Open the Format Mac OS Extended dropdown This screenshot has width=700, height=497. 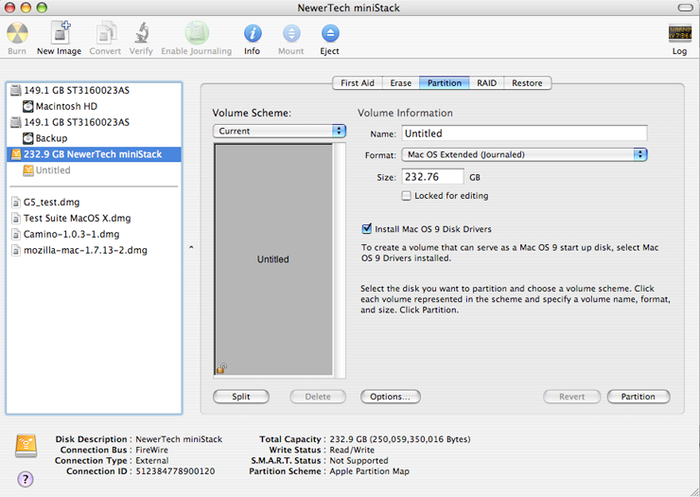(x=525, y=155)
